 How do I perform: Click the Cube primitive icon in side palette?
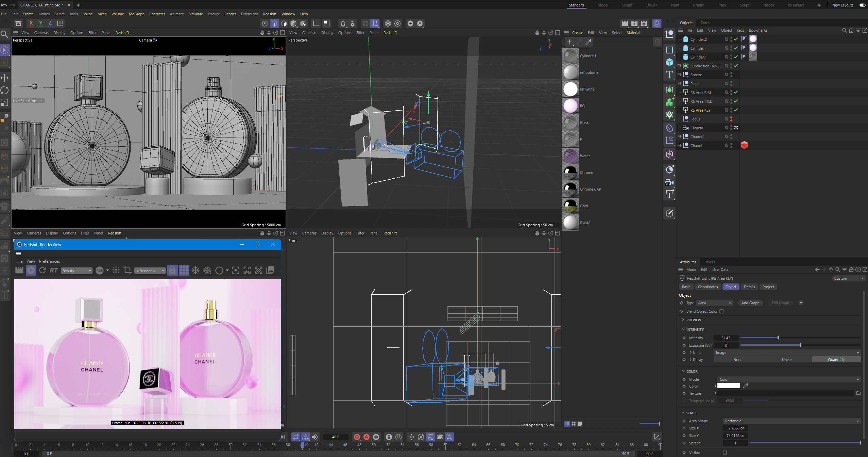coord(669,62)
